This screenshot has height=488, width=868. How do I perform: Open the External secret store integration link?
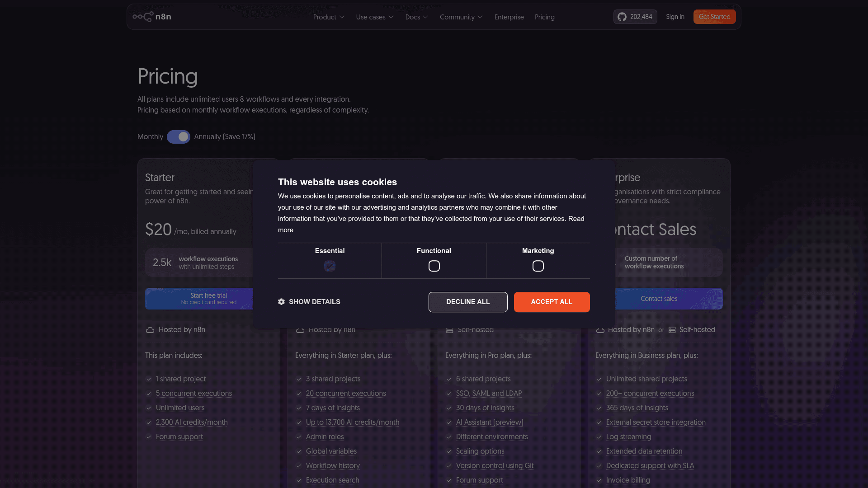point(656,422)
